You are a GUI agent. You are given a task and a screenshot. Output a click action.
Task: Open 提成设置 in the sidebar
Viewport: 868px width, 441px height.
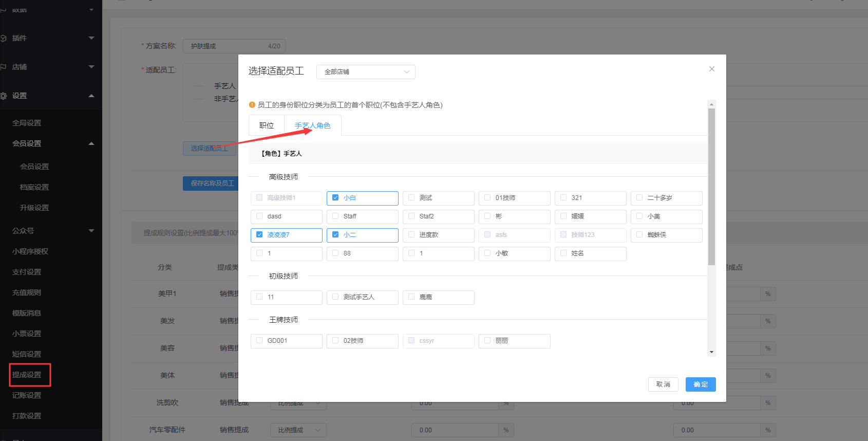tap(27, 375)
